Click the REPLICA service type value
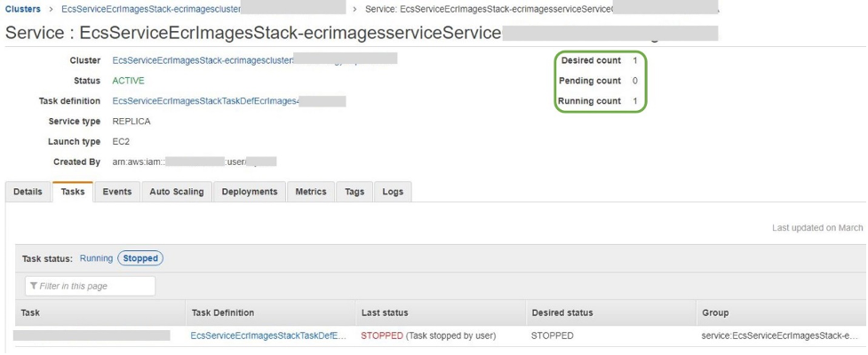This screenshot has height=355, width=868. tap(131, 122)
